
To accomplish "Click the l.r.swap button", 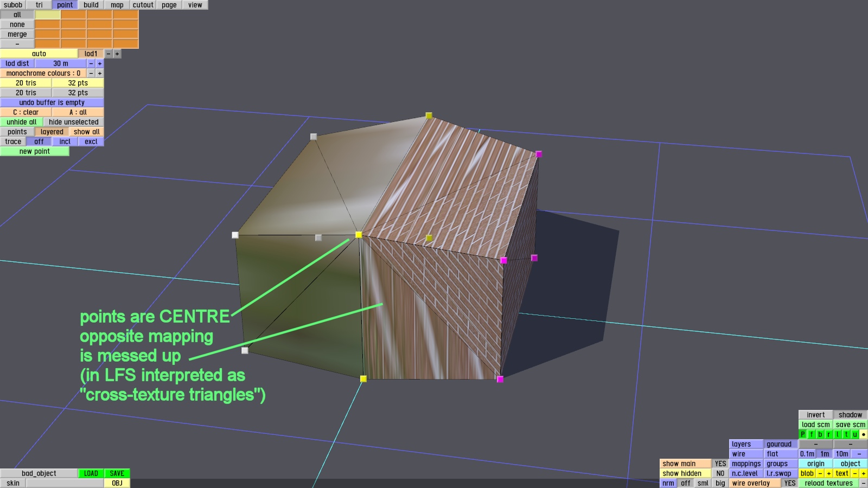I will coord(781,473).
